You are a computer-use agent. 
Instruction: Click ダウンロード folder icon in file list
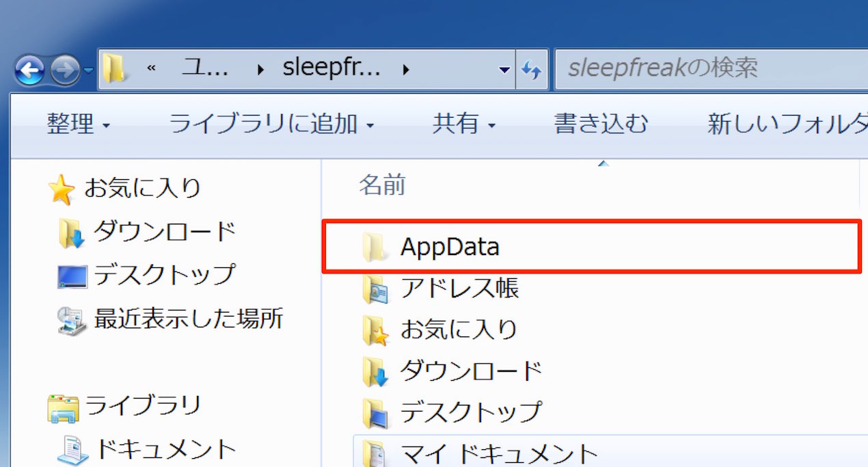[x=375, y=373]
